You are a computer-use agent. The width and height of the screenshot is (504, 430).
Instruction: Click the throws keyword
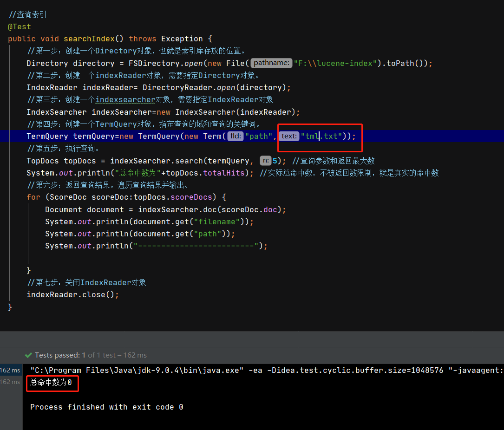143,39
